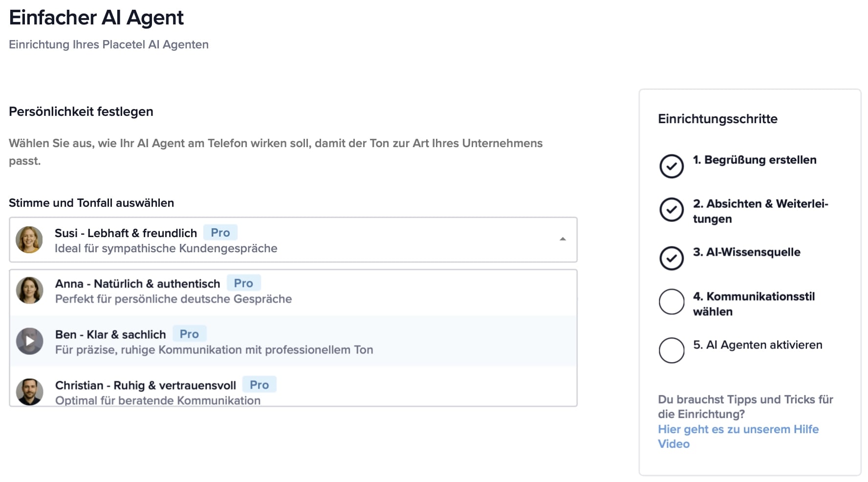
Task: Click Pro badge next to Susi
Action: [220, 233]
